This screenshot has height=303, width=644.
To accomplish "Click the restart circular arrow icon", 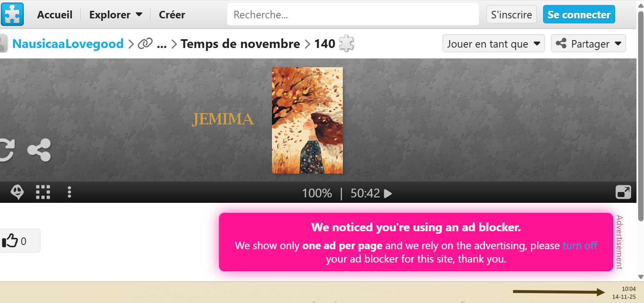I will (6, 150).
